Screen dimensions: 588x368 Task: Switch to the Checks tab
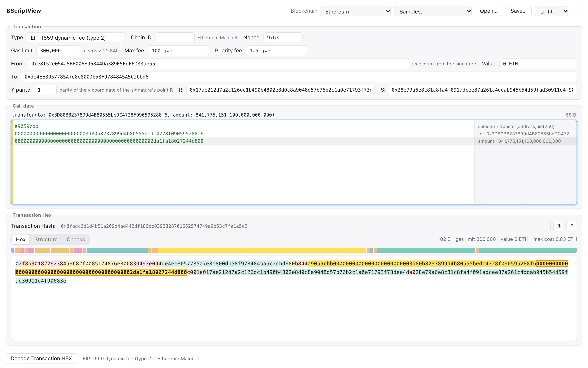(x=76, y=239)
